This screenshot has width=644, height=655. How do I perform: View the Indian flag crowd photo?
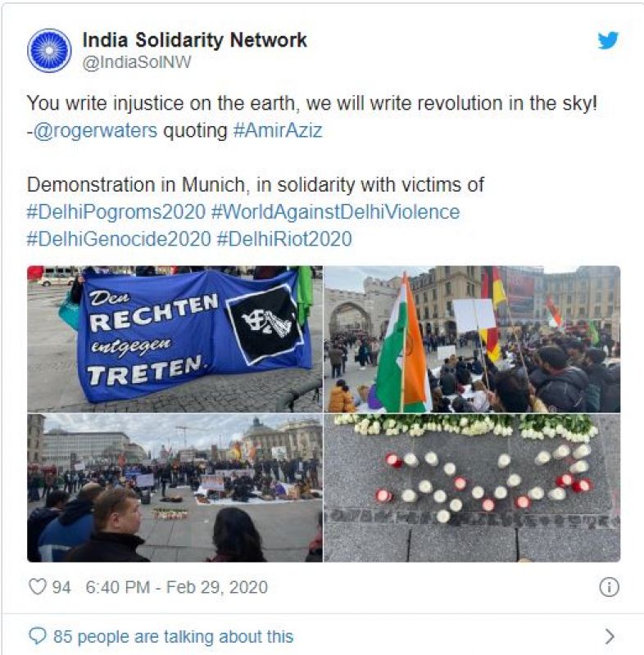[472, 339]
